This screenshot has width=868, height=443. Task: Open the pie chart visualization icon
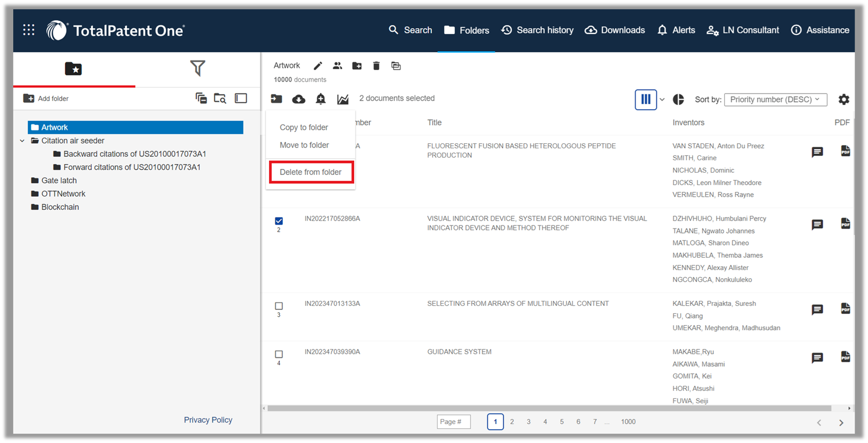pyautogui.click(x=678, y=100)
